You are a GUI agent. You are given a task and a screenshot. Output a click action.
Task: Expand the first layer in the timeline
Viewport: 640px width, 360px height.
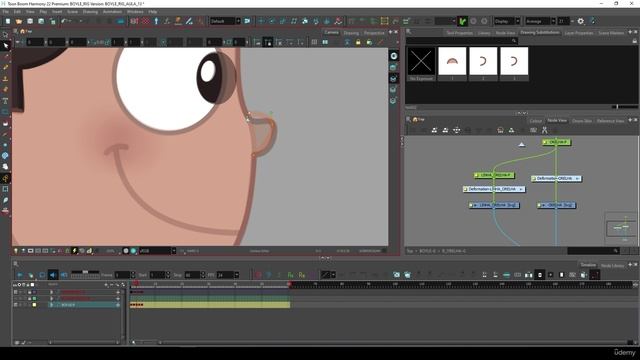click(51, 292)
